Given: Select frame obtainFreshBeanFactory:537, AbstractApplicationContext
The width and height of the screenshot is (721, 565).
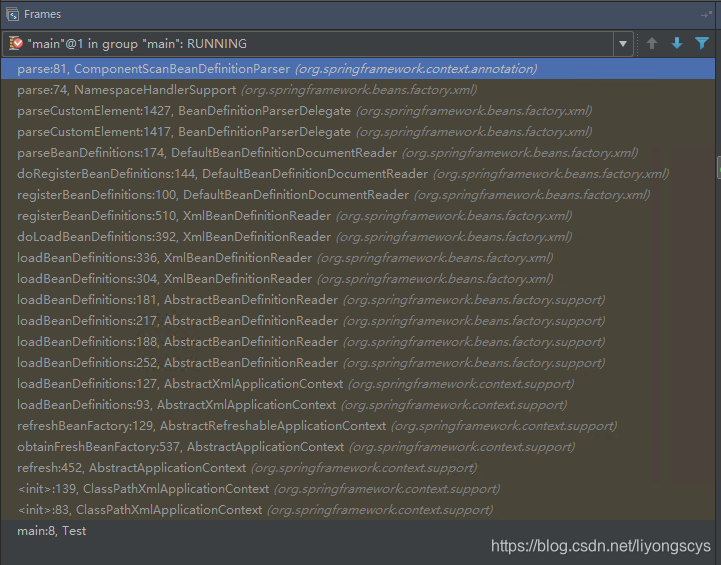Looking at the screenshot, I should coord(358,447).
